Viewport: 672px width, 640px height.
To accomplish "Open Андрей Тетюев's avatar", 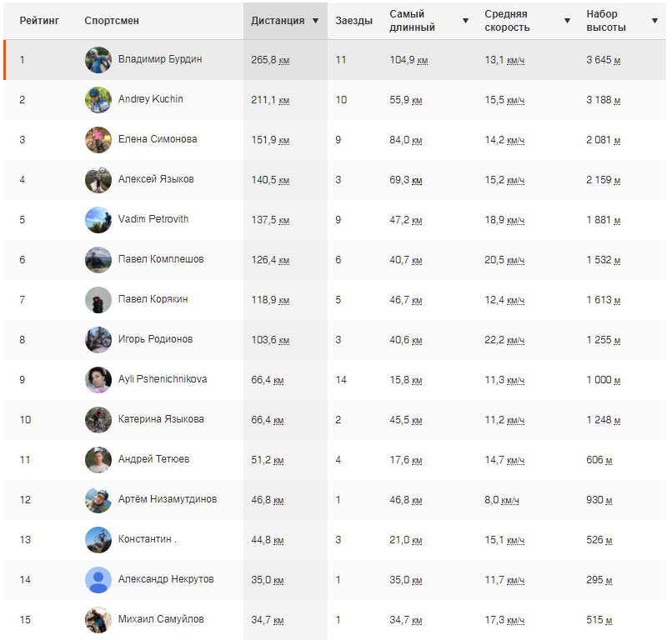I will [x=98, y=460].
